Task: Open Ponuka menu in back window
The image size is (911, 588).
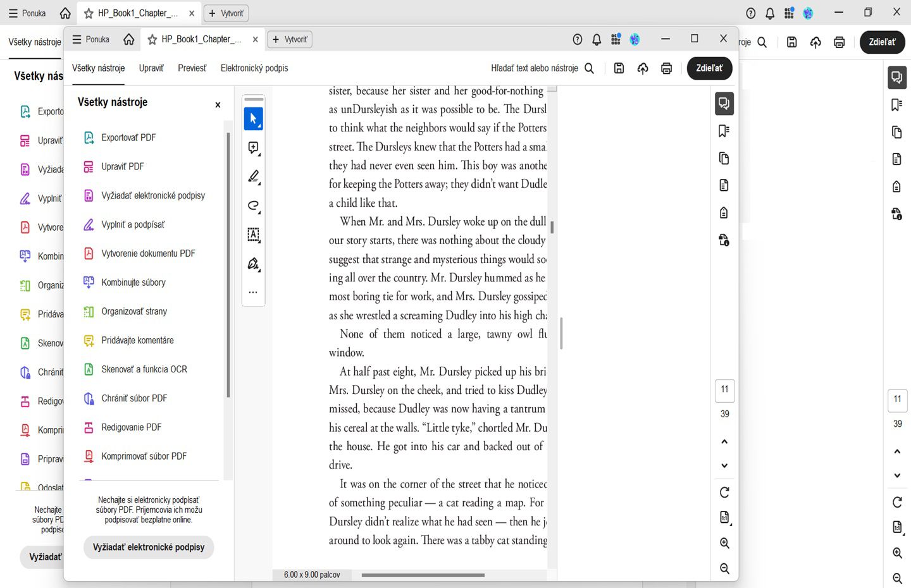Action: coord(27,13)
